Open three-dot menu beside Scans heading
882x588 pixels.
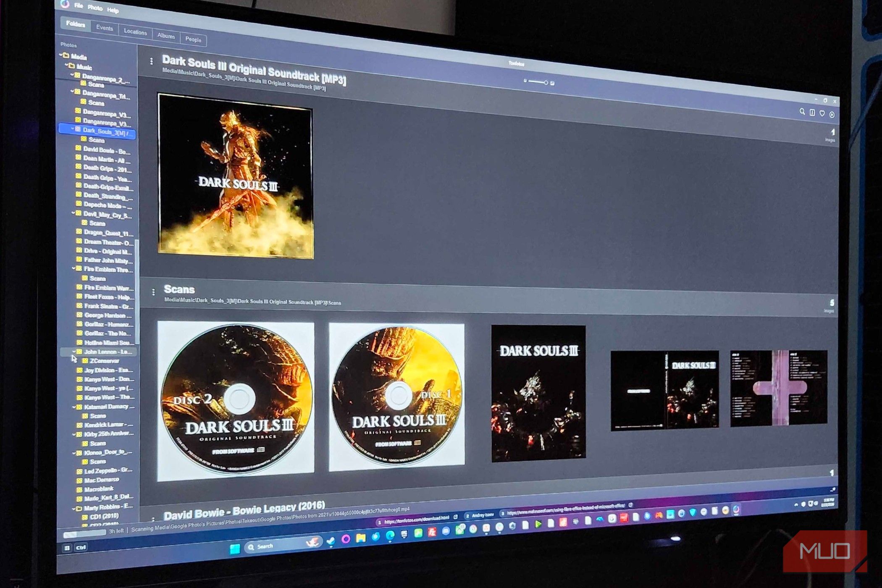(153, 291)
